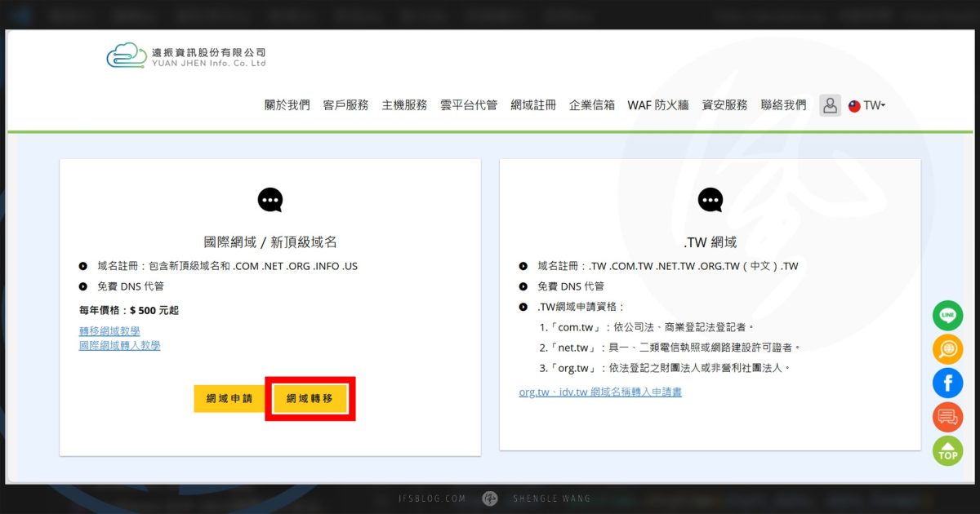
Task: Open the 國際網域轉入教學 link
Action: point(119,345)
